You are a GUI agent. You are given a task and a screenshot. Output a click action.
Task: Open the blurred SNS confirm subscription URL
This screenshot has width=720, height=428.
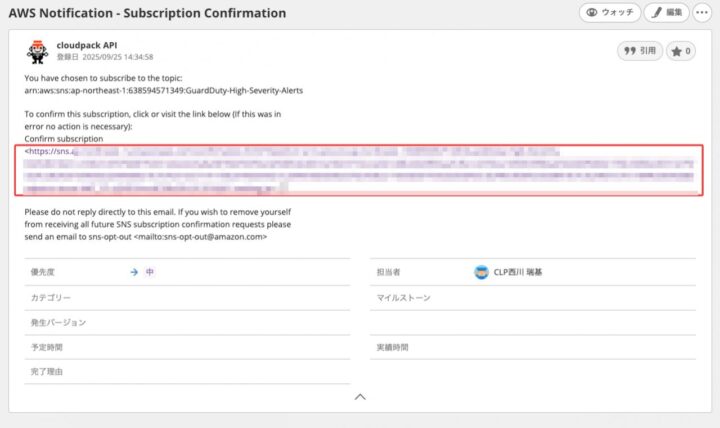point(290,169)
